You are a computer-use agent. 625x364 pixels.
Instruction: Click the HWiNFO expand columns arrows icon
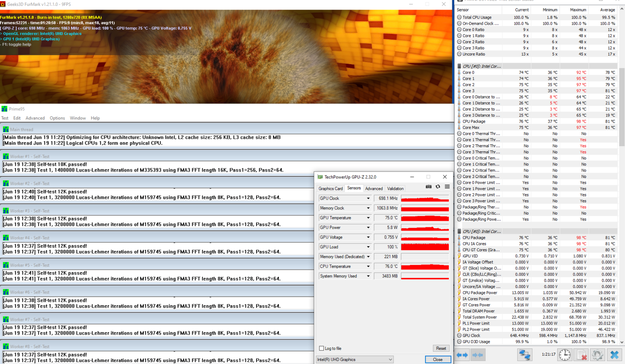point(462,355)
